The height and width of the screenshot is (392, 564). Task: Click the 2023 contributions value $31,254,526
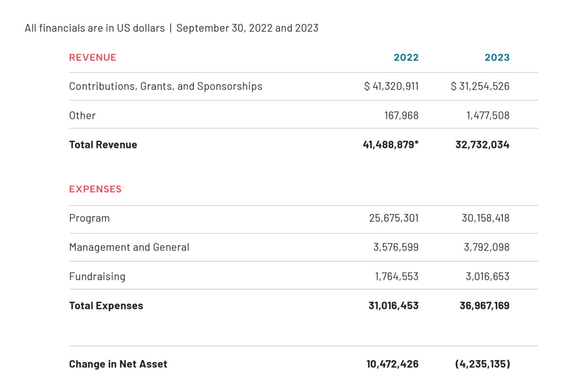coord(480,86)
